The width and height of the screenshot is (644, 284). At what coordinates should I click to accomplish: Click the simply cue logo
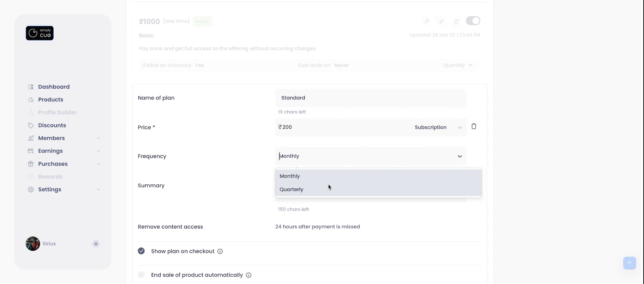pos(40,33)
